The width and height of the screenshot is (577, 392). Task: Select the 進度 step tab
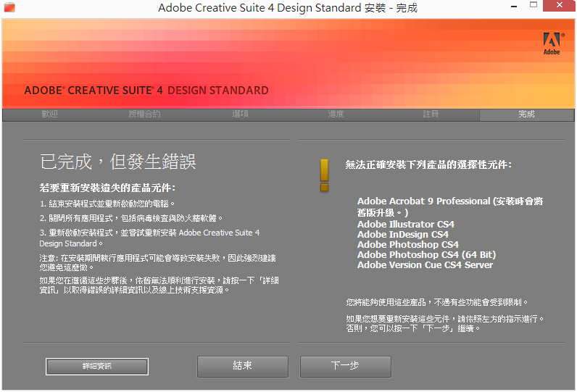(x=336, y=114)
